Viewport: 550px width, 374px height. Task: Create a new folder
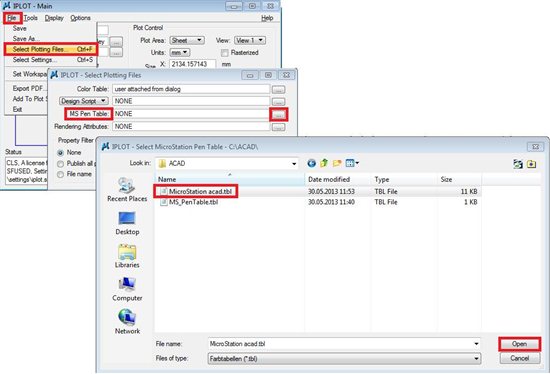click(x=337, y=163)
